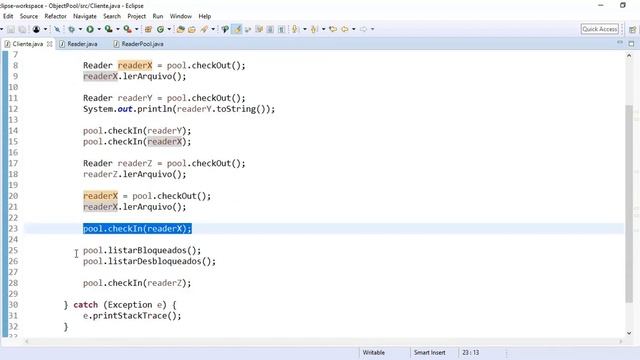This screenshot has height=360, width=640.
Task: Select the Cliente.java editor tab
Action: [x=27, y=44]
